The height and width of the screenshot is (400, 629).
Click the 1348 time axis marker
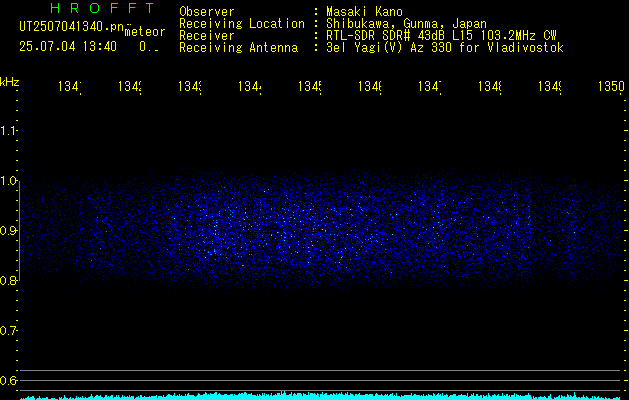tap(490, 87)
